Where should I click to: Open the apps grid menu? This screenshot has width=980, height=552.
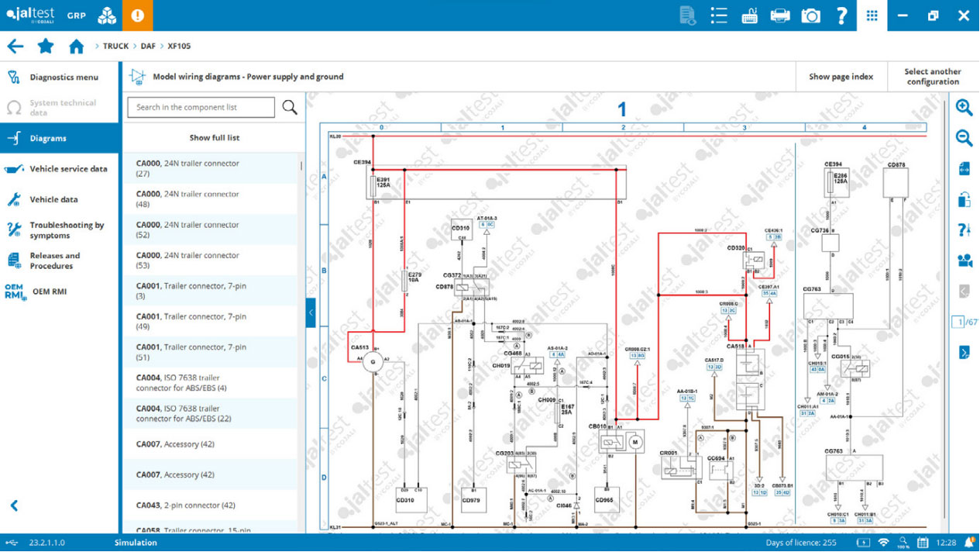click(872, 16)
